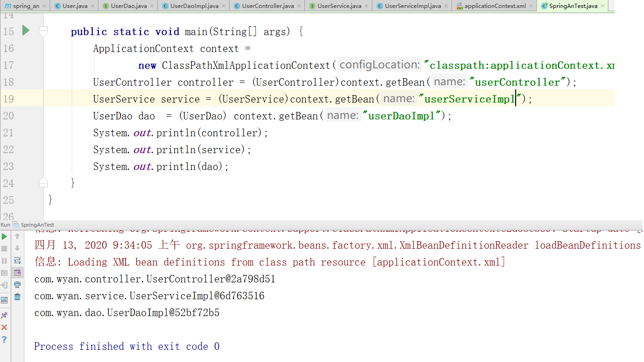The image size is (644, 362).
Task: Click "Process finished with exit code 0"
Action: pos(127,347)
